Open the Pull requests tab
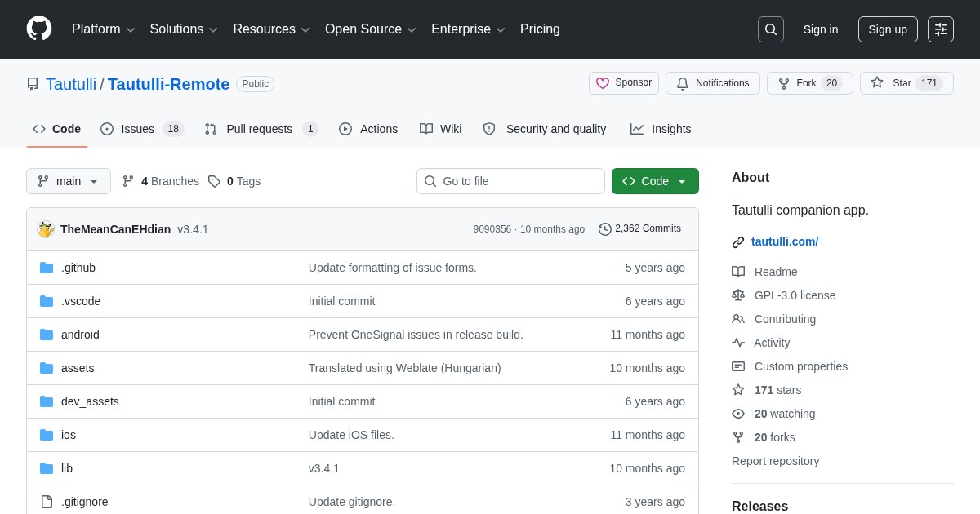Screen dimensions: 980x514 (x=261, y=129)
